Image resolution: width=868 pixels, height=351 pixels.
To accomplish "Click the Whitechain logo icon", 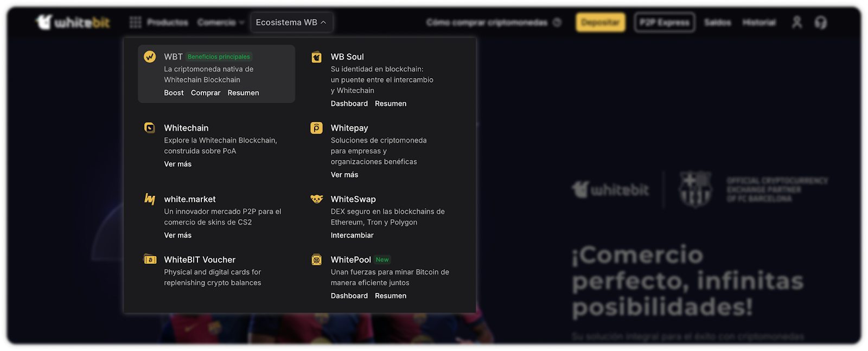I will coord(150,128).
